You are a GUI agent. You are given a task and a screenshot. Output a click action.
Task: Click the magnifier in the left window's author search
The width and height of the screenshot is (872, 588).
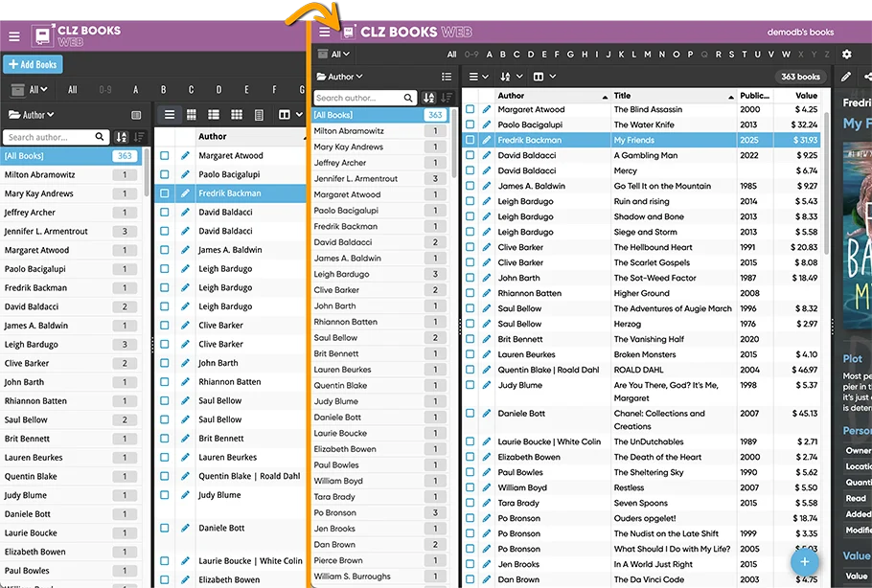point(99,137)
